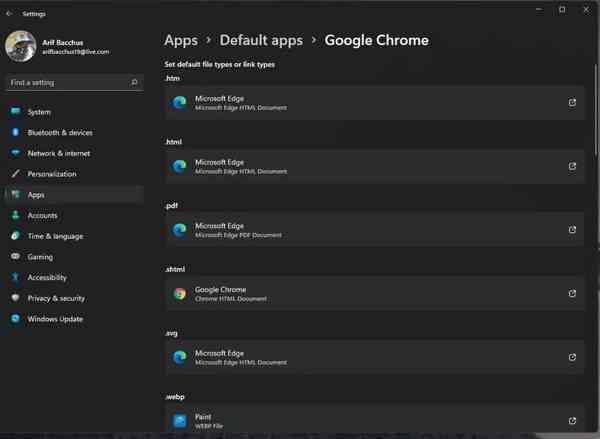The height and width of the screenshot is (439, 600).
Task: Change the .webp Paint default row
Action: point(375,419)
